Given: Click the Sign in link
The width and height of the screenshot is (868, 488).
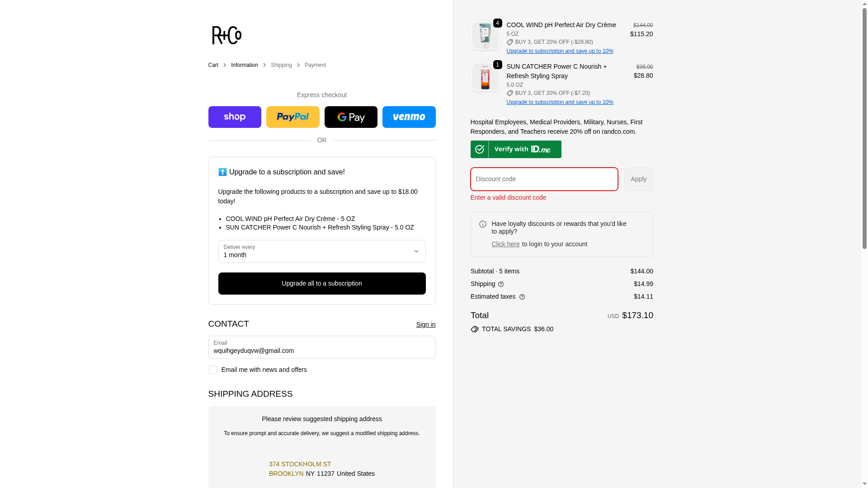Looking at the screenshot, I should (425, 324).
